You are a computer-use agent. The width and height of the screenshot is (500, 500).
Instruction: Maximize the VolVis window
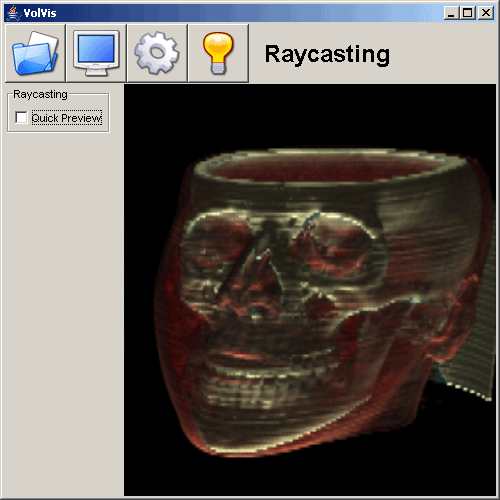point(468,13)
